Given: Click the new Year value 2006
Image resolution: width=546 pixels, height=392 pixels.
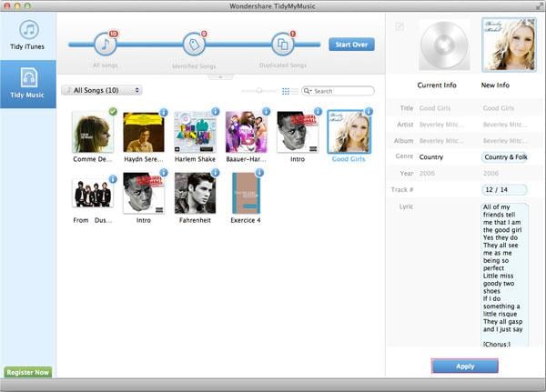Looking at the screenshot, I should click(x=490, y=174).
